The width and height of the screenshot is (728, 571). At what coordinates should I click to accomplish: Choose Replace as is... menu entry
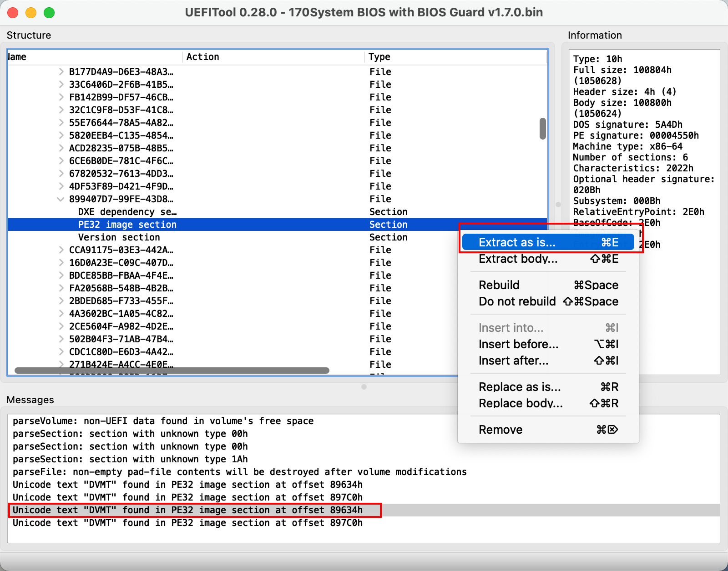(x=548, y=387)
